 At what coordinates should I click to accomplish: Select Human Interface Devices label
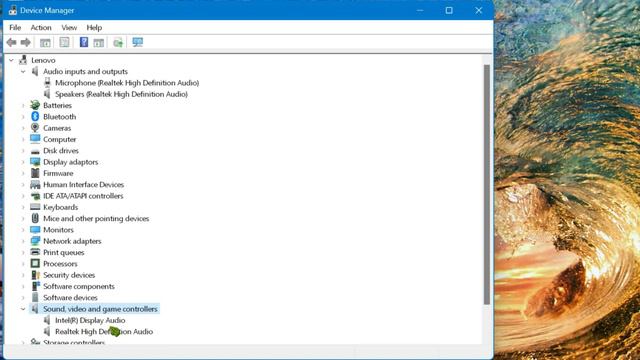[83, 184]
